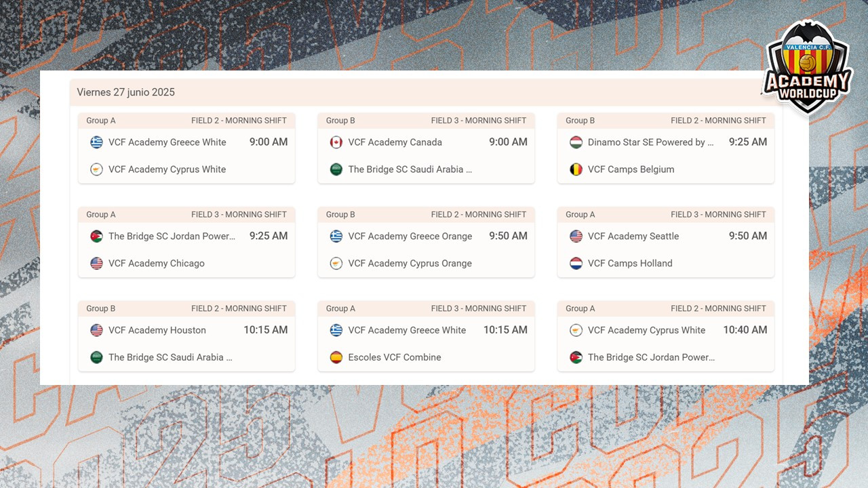
Task: Click the 9:50 AM time of the Seattle match
Action: 748,237
